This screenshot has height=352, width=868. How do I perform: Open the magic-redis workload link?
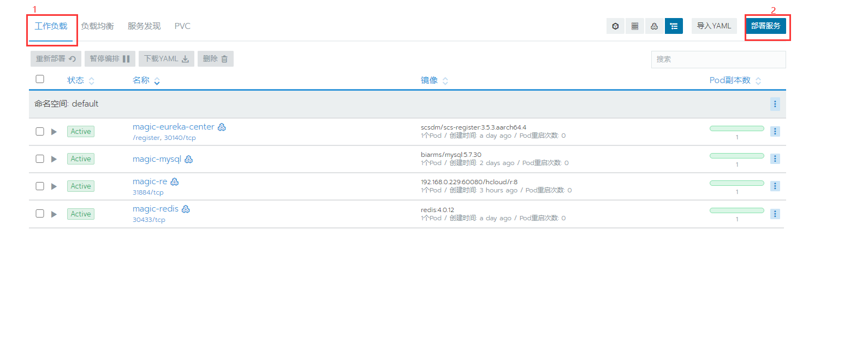[x=156, y=209]
